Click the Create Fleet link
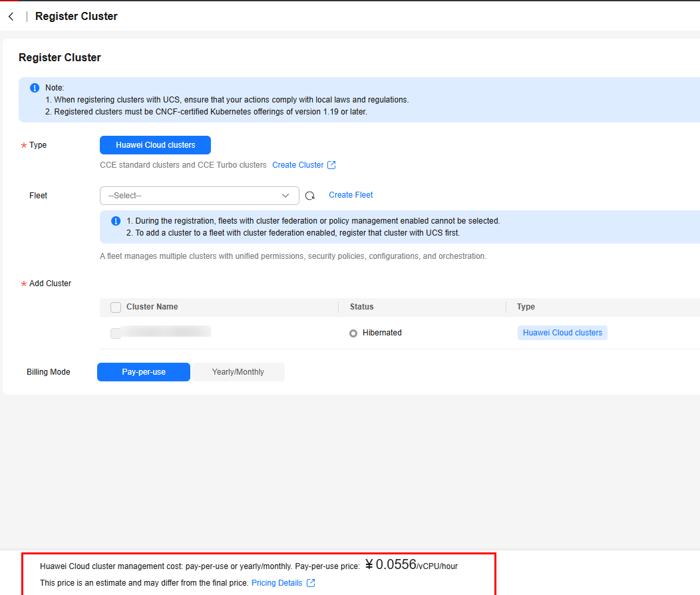 pyautogui.click(x=351, y=195)
